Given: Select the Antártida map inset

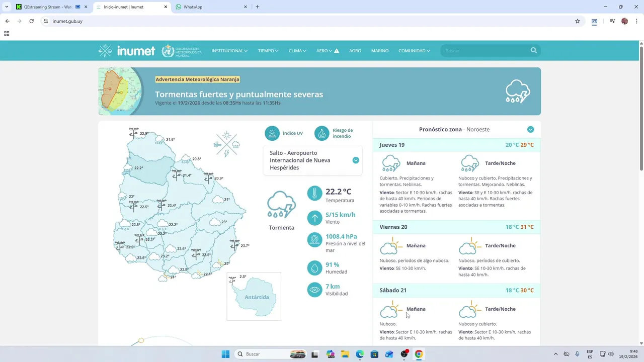Looking at the screenshot, I should coord(254,297).
